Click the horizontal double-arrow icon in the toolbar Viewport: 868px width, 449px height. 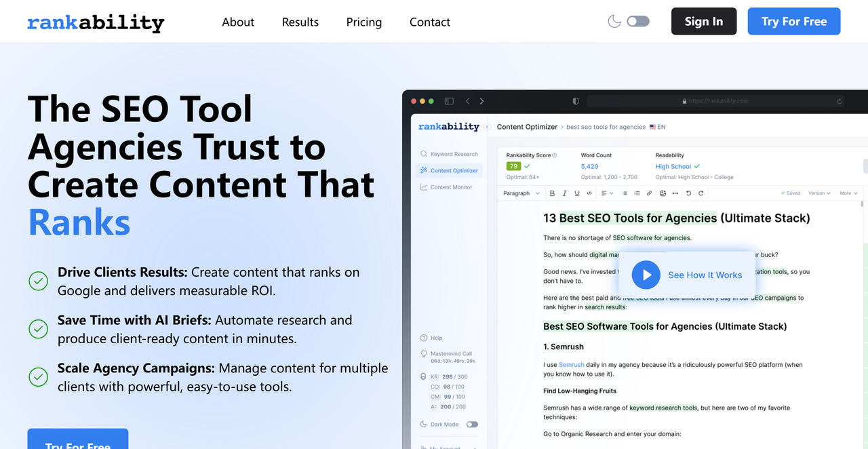(675, 193)
